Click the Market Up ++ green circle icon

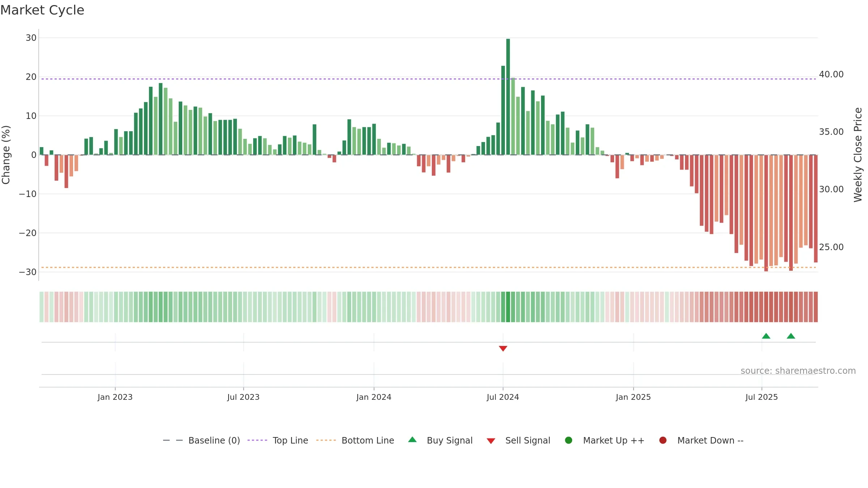(569, 440)
